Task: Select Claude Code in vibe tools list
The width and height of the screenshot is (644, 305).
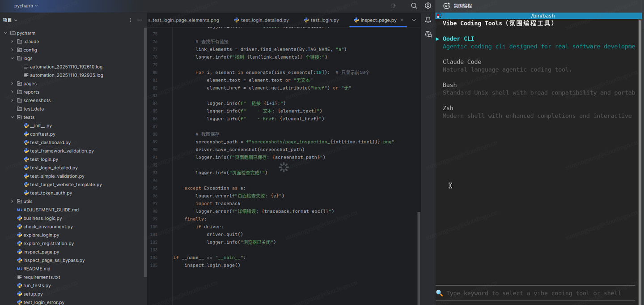Action: tap(462, 62)
